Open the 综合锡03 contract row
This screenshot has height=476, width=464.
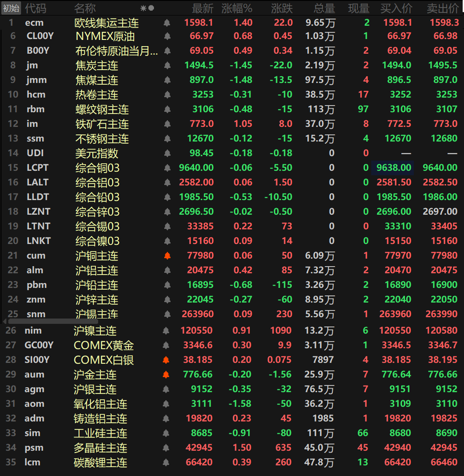click(232, 226)
